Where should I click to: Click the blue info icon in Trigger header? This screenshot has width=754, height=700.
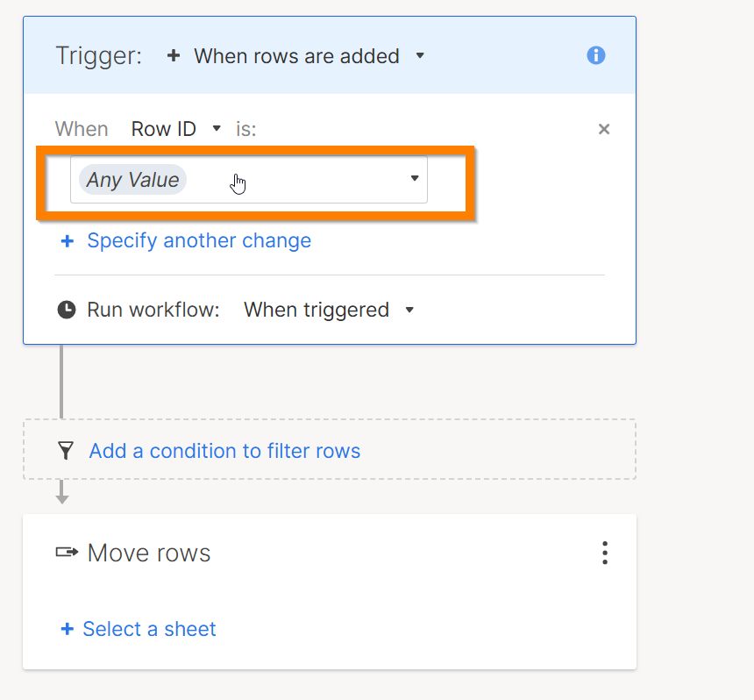click(x=596, y=56)
